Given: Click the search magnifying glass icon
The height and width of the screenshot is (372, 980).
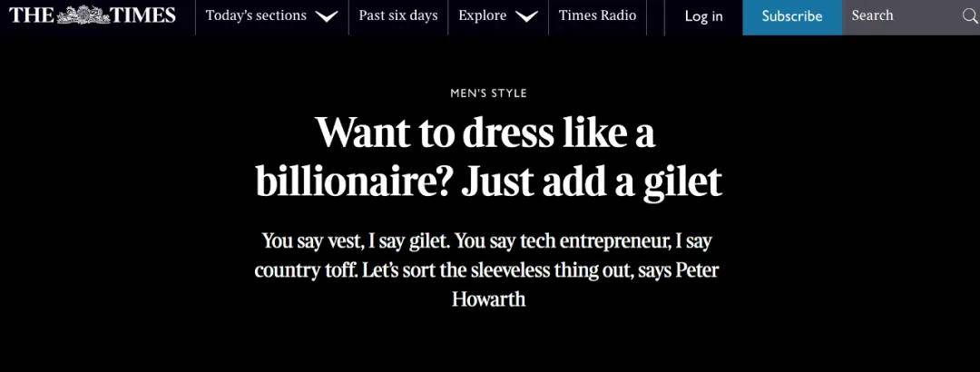Looking at the screenshot, I should click(x=968, y=16).
